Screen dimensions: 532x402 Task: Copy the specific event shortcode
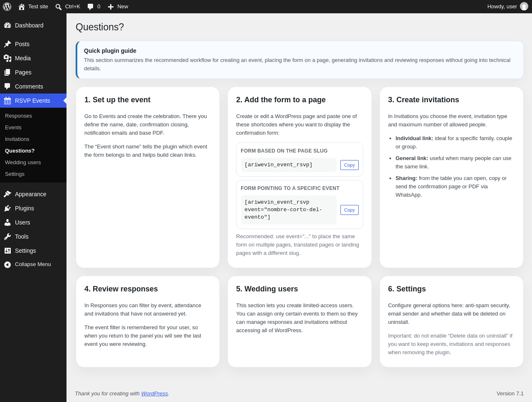click(350, 210)
